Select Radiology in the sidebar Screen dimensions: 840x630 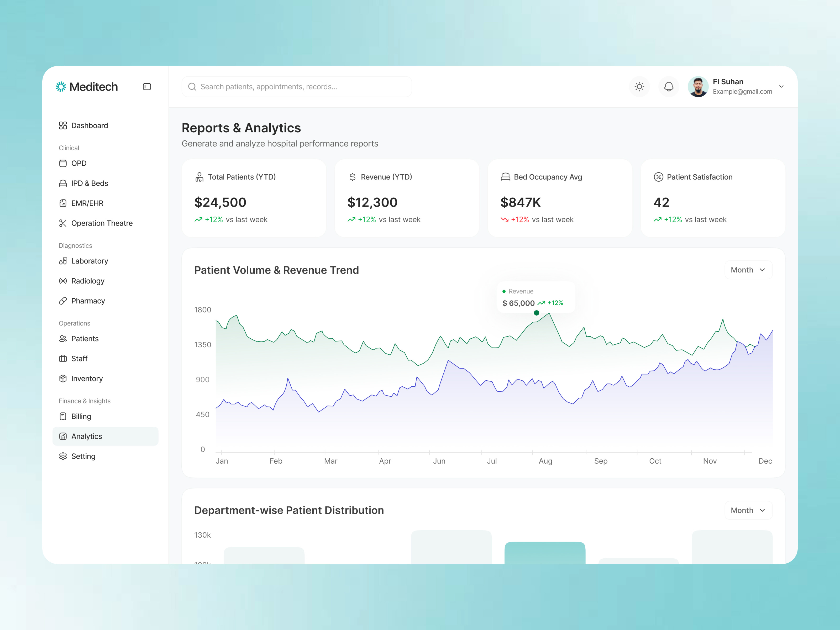(x=106, y=281)
